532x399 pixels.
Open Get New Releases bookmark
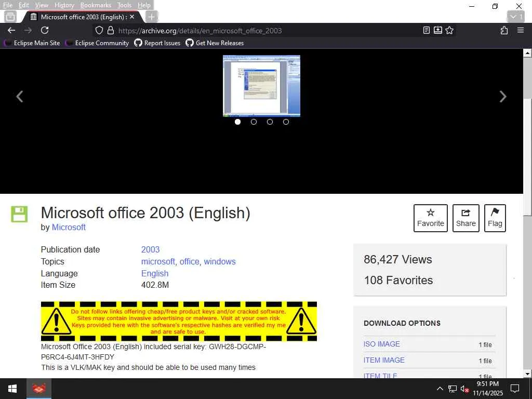tap(215, 43)
